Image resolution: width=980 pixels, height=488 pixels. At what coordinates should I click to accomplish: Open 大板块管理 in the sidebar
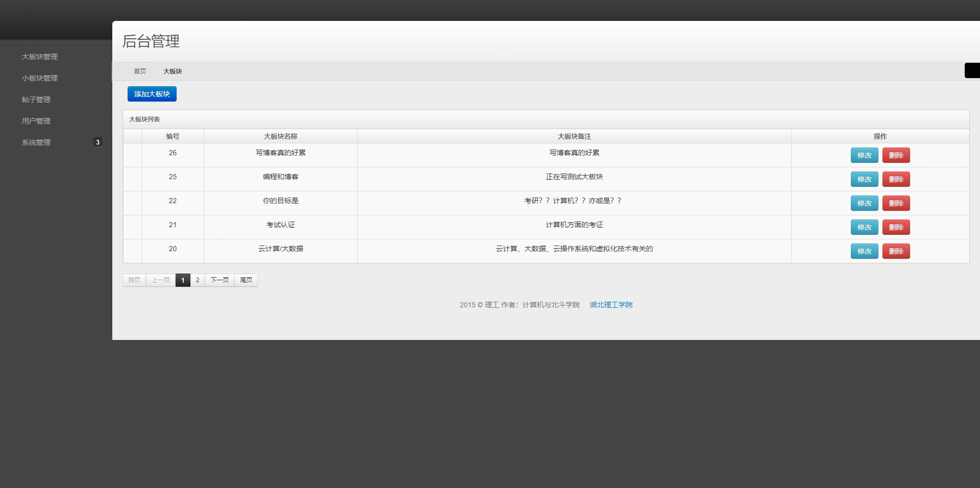[x=56, y=57]
